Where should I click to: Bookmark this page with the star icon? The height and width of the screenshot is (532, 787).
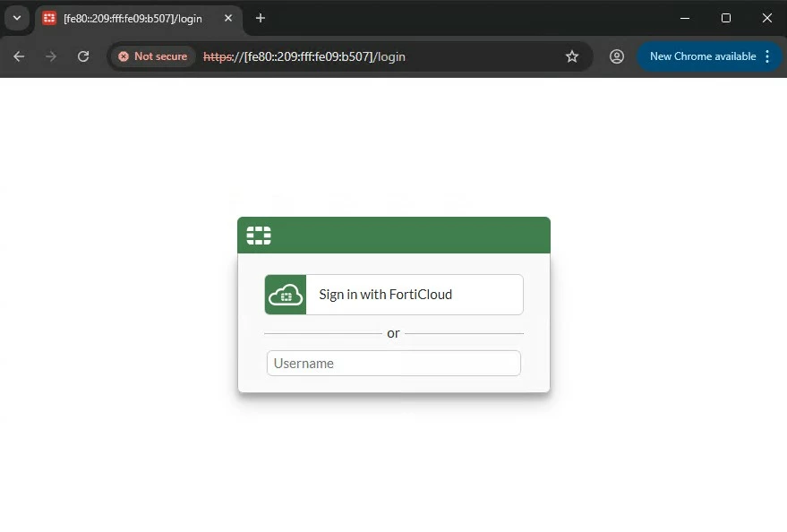[572, 56]
